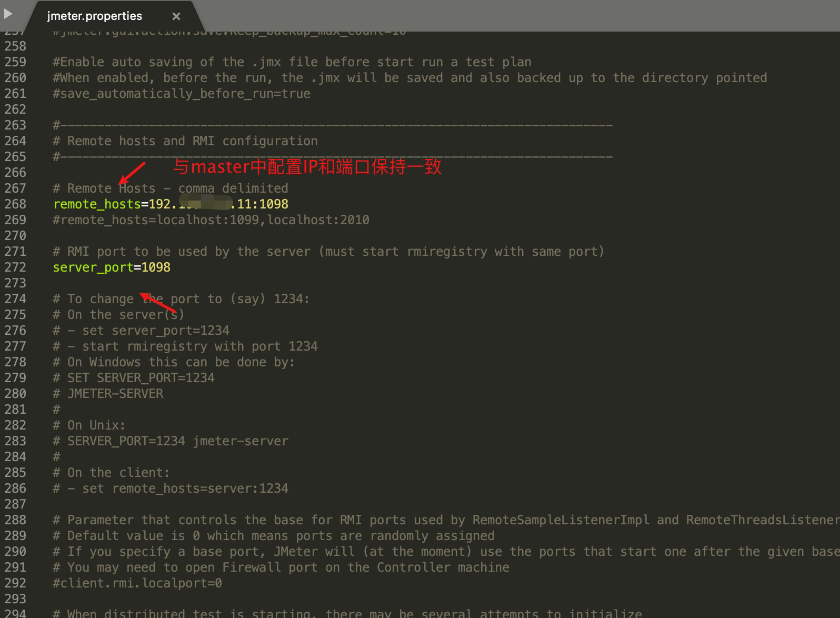Image resolution: width=840 pixels, height=618 pixels.
Task: Click '#Enable auto saving of the .jmx' comment
Action: 292,62
